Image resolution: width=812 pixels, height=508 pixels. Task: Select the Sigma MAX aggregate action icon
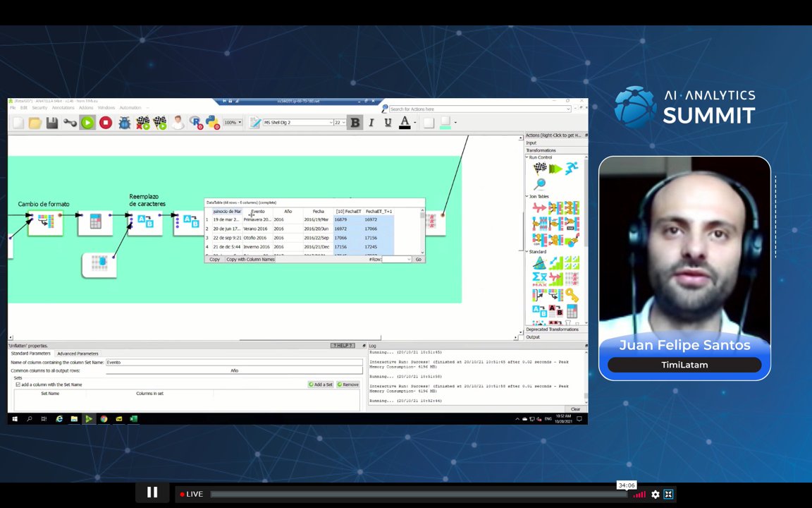click(x=540, y=279)
